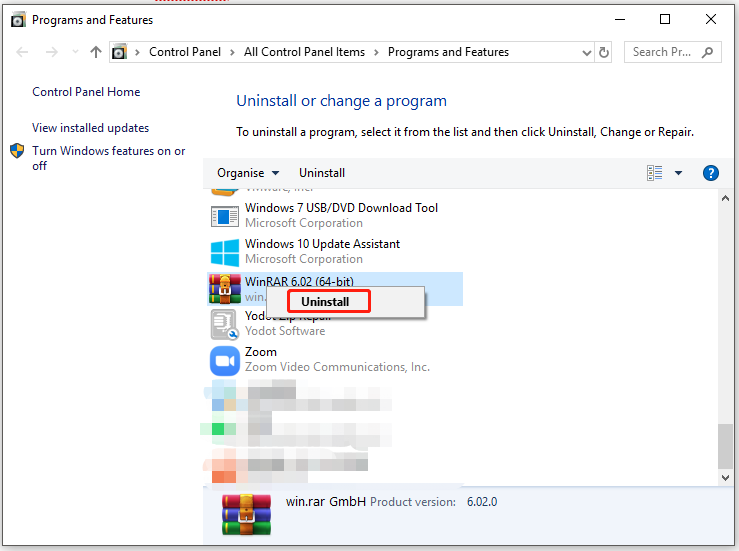Click the scrollbar up arrow
Screen dimensions: 739x551
point(725,198)
